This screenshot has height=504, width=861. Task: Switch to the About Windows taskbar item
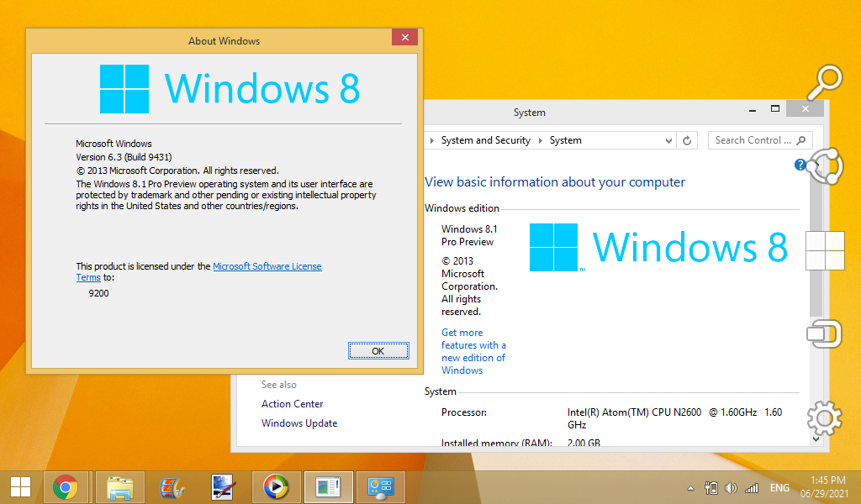329,487
